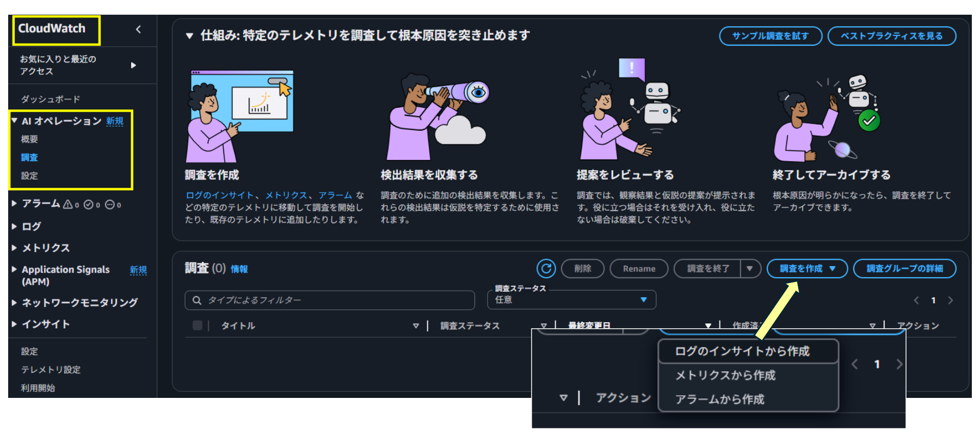980x436 pixels.
Task: Check the select-all checkbox in the table header
Action: pos(198,326)
